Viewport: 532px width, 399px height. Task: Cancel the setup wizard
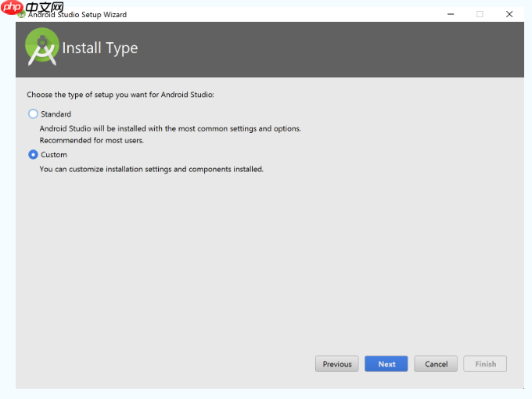tap(436, 364)
